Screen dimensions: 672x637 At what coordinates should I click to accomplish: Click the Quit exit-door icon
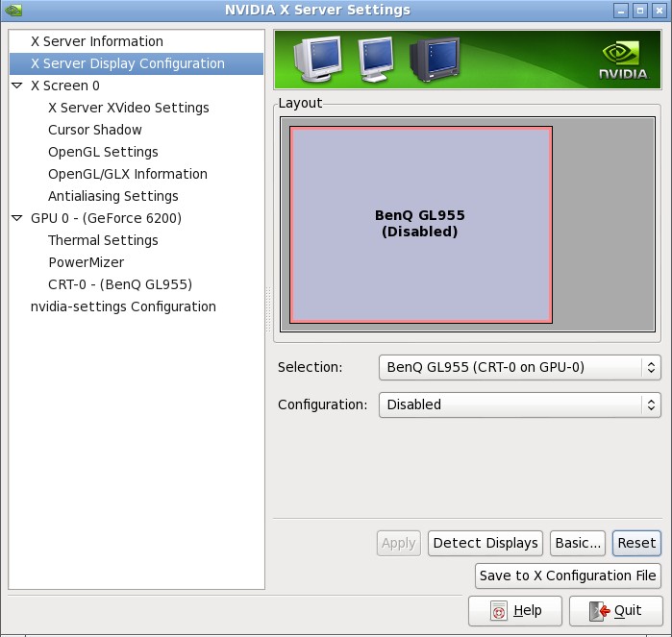(599, 610)
